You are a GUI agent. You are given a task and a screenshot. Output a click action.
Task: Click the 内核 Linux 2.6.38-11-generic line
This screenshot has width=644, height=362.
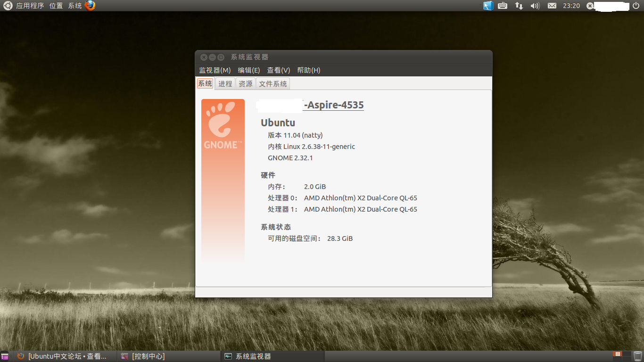pos(312,147)
